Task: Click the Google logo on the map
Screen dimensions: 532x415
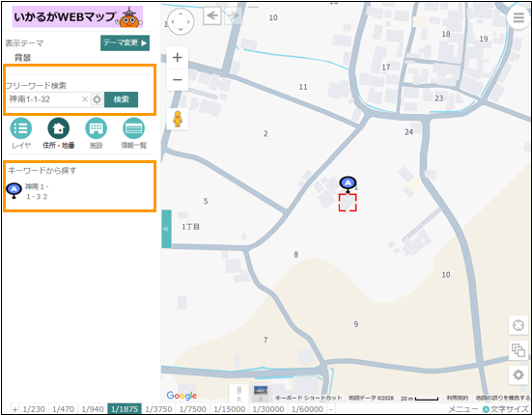Action: coord(182,396)
